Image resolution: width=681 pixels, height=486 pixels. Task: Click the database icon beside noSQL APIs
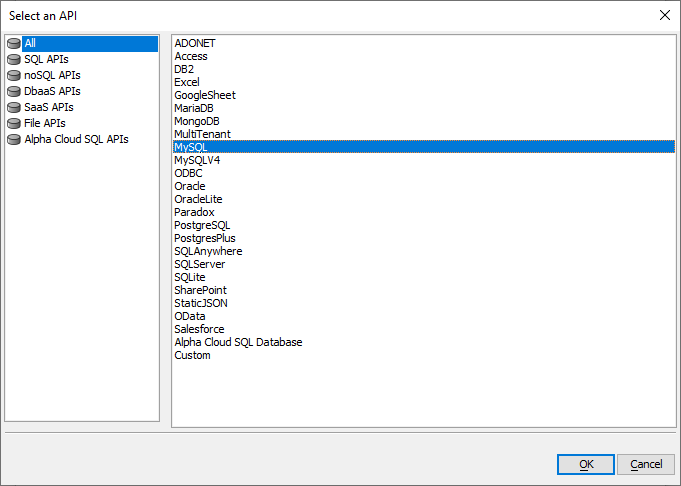tap(14, 76)
